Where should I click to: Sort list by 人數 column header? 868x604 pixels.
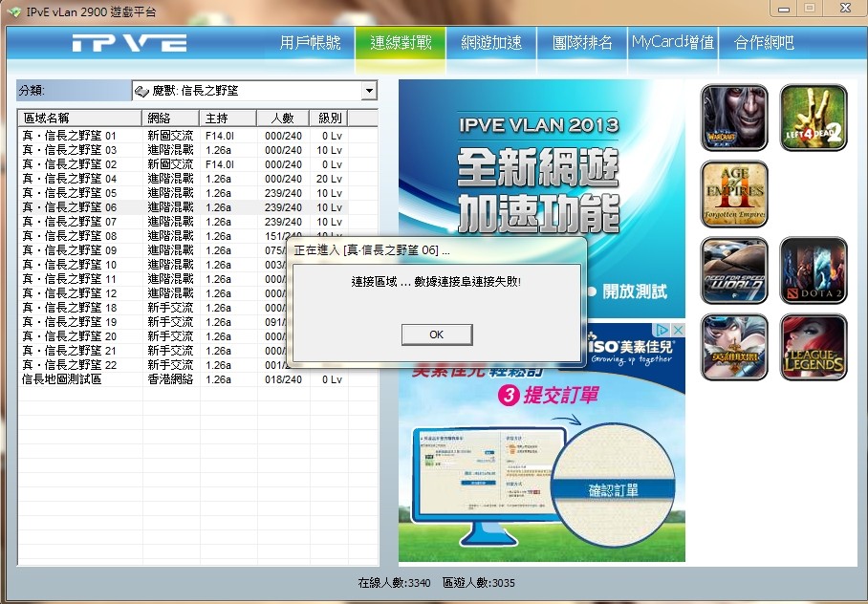tap(282, 119)
